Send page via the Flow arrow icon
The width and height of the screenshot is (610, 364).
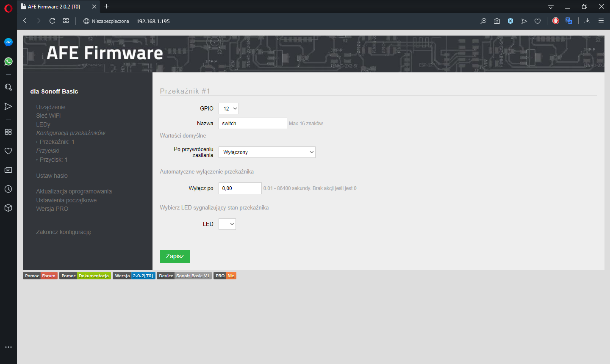pyautogui.click(x=524, y=21)
